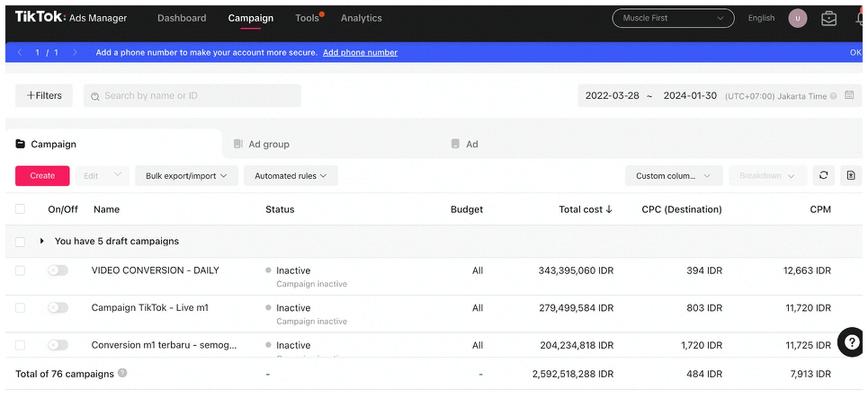The width and height of the screenshot is (868, 398).
Task: Open the Breakdown dropdown
Action: pyautogui.click(x=768, y=176)
